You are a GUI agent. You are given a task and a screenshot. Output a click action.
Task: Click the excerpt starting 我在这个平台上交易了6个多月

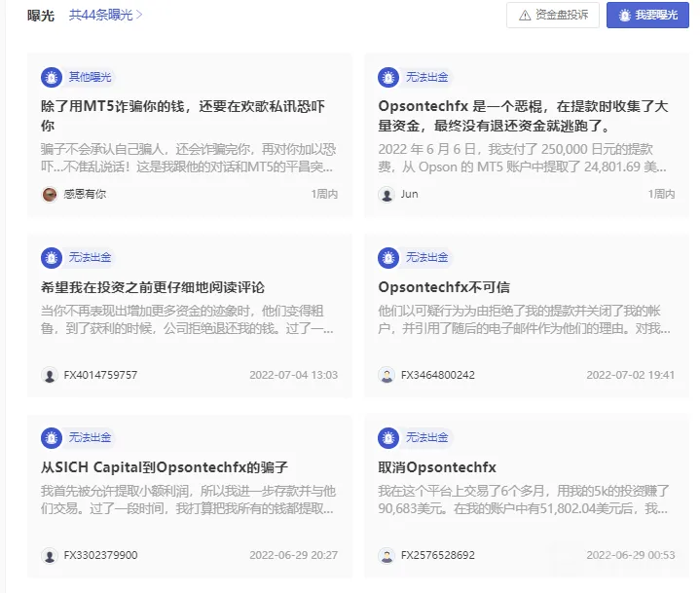(x=524, y=500)
